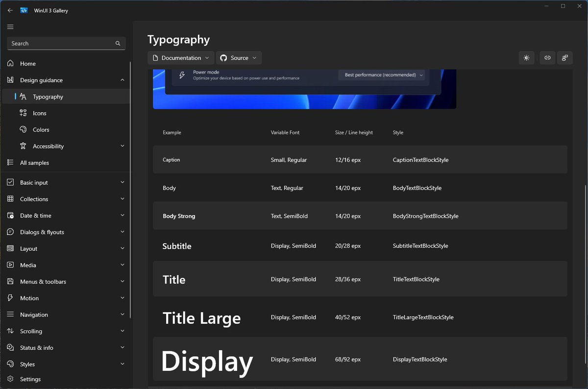Click the Basic input checkbox icon
588x389 pixels.
(x=10, y=182)
